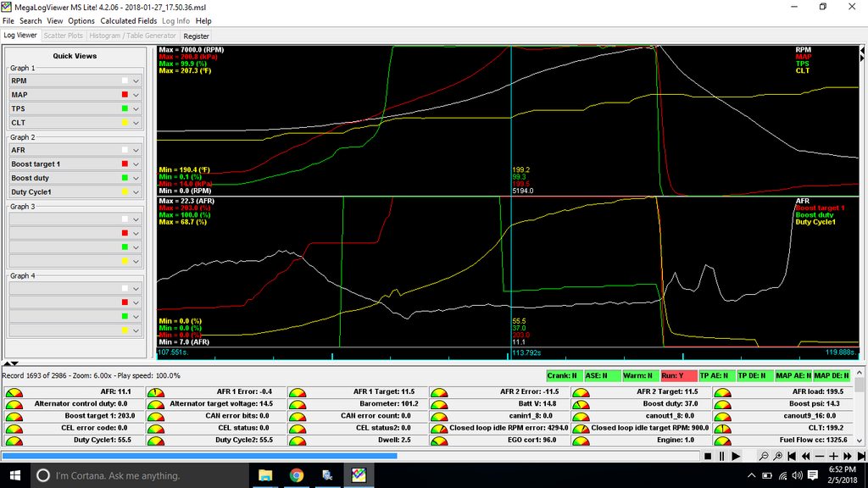This screenshot has height=488, width=868.
Task: Jump to the first record
Action: tap(792, 457)
